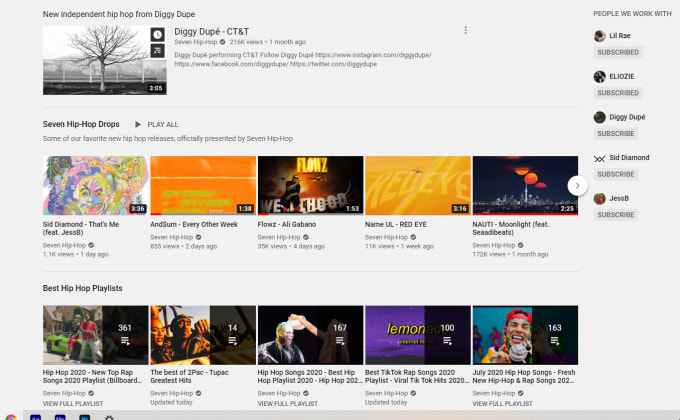Subscribe to JessB channel

(615, 215)
